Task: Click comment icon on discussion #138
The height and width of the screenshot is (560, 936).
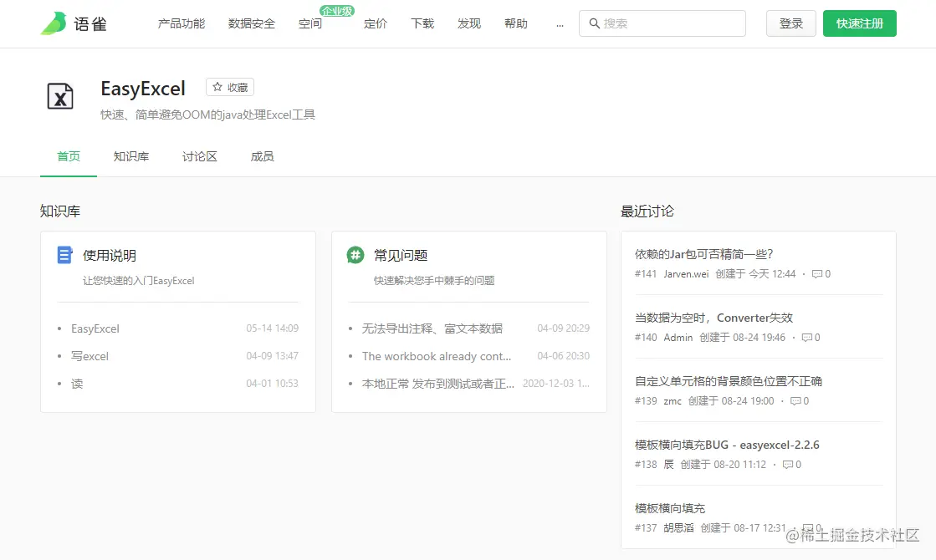Action: (787, 465)
